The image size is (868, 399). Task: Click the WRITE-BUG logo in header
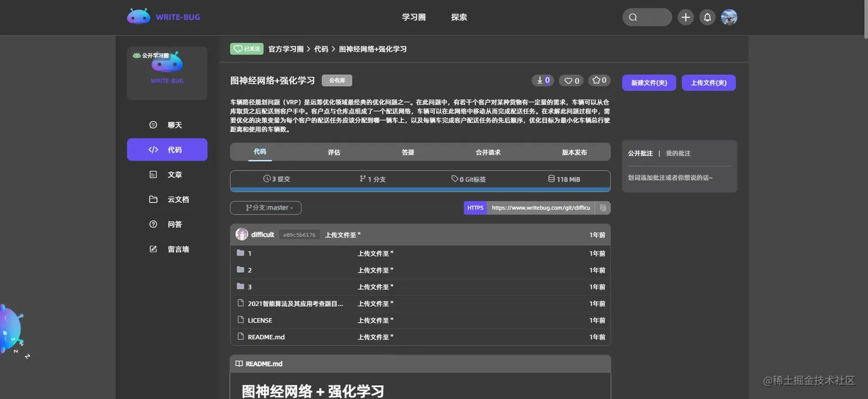pos(164,17)
